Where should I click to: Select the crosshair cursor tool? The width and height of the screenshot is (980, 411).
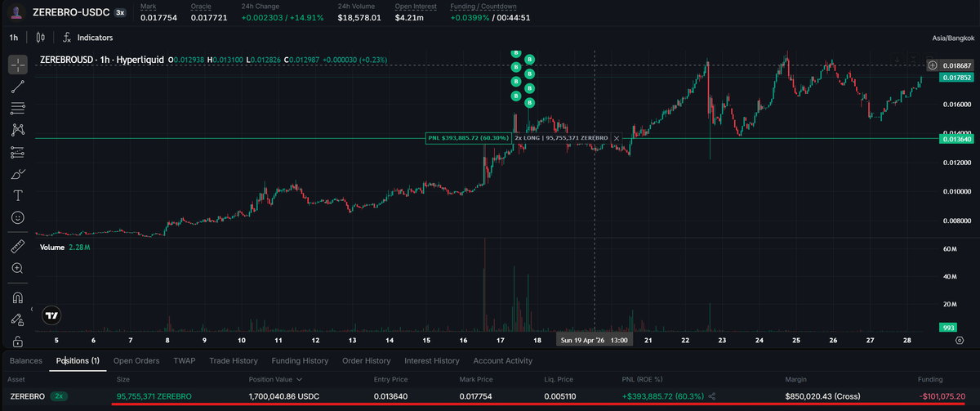click(x=17, y=64)
